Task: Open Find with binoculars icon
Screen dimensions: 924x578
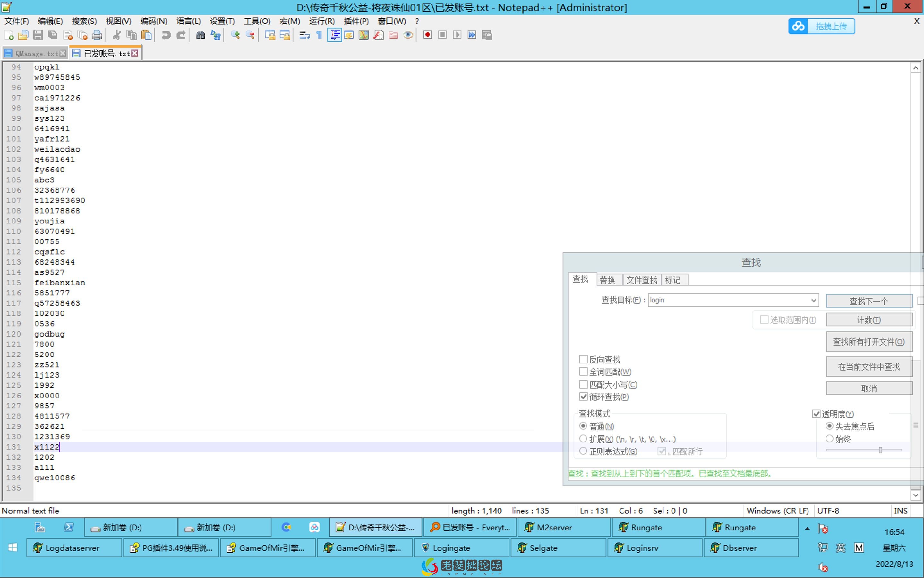Action: 201,35
